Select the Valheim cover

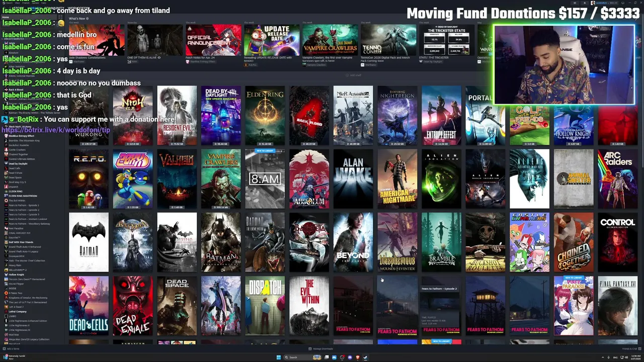(177, 179)
